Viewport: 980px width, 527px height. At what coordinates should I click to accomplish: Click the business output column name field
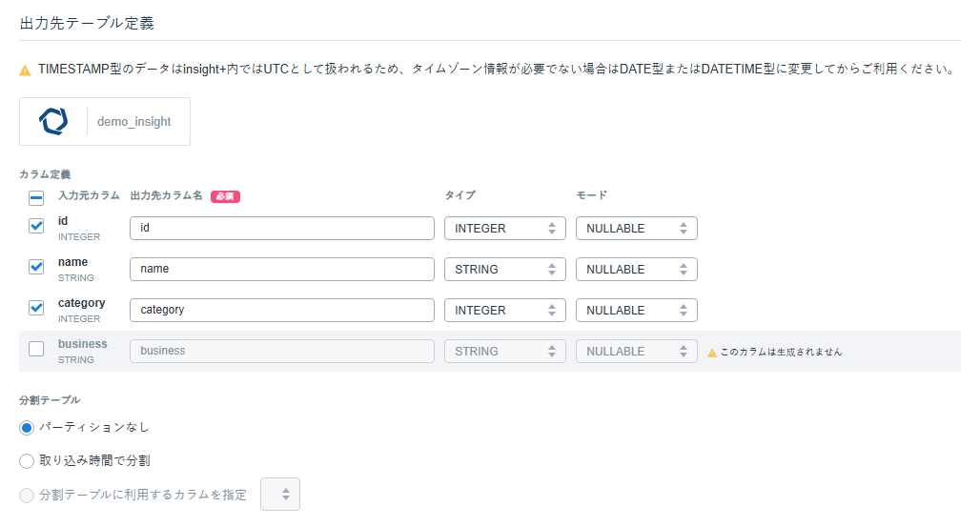pyautogui.click(x=282, y=352)
